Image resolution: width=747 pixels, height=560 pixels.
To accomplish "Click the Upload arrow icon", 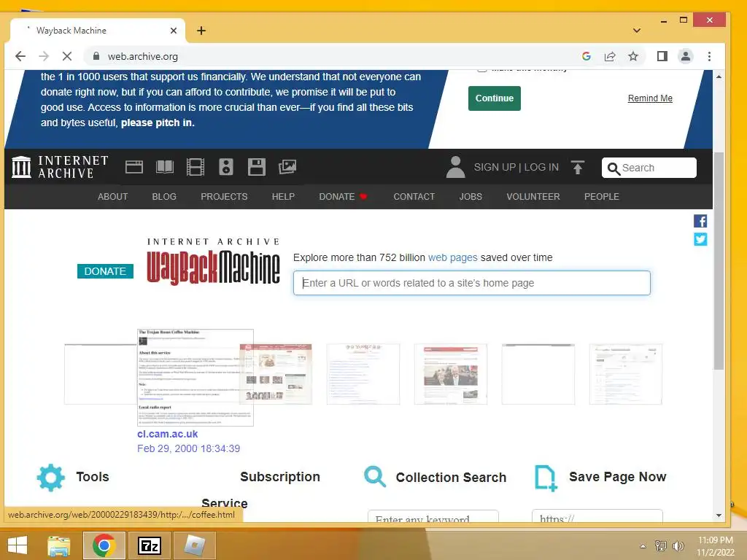I will tap(578, 167).
